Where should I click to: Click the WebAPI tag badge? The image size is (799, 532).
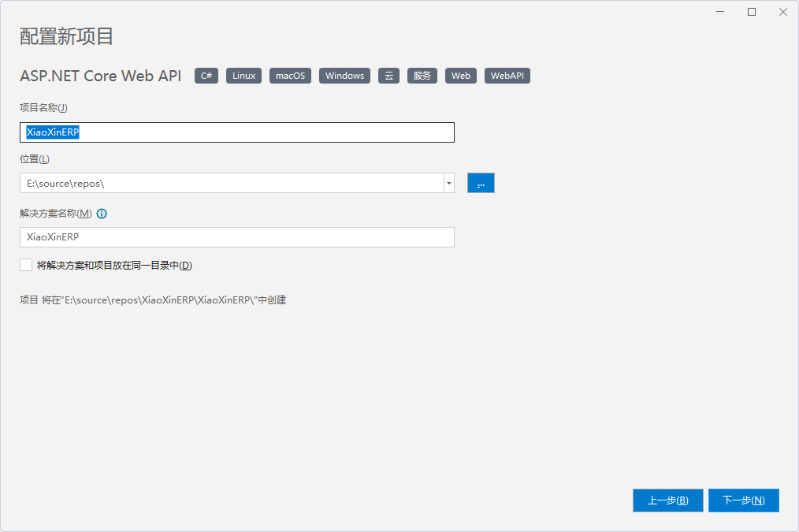click(x=507, y=76)
